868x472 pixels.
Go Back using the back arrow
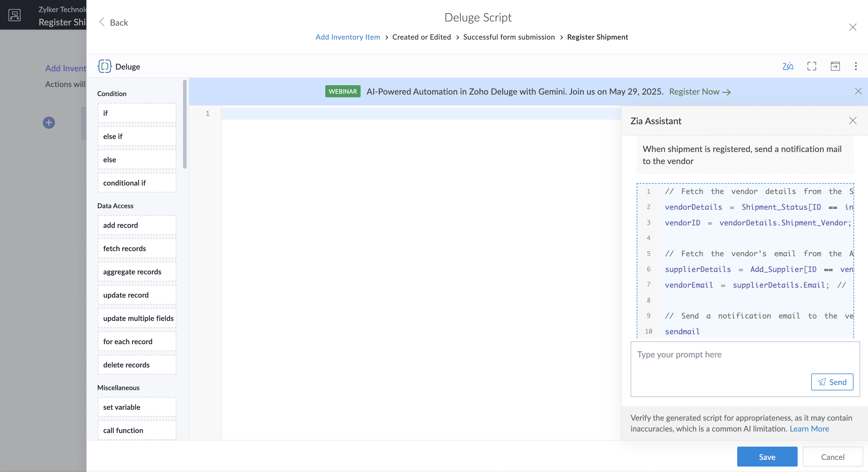pos(113,22)
